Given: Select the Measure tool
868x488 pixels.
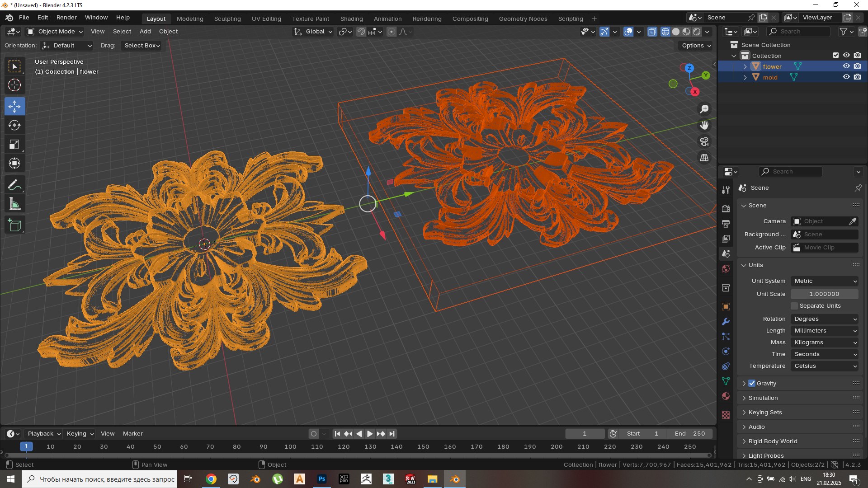Looking at the screenshot, I should click(x=14, y=204).
